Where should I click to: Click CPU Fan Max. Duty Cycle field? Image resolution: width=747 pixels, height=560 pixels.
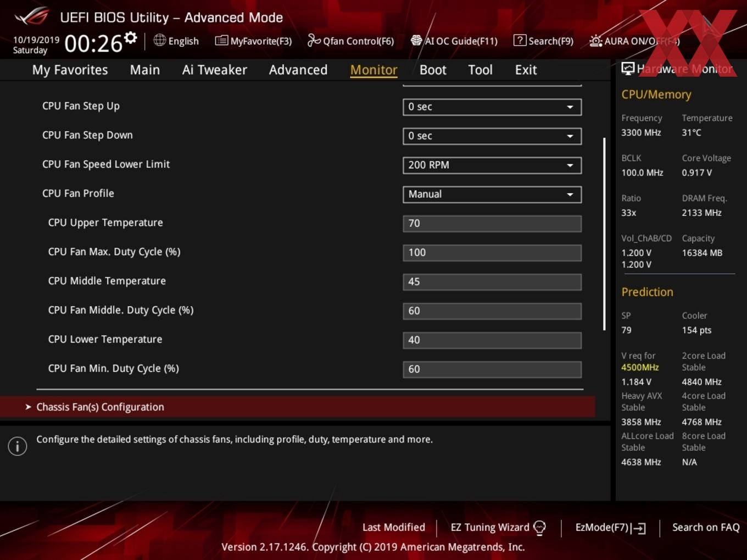click(x=492, y=253)
